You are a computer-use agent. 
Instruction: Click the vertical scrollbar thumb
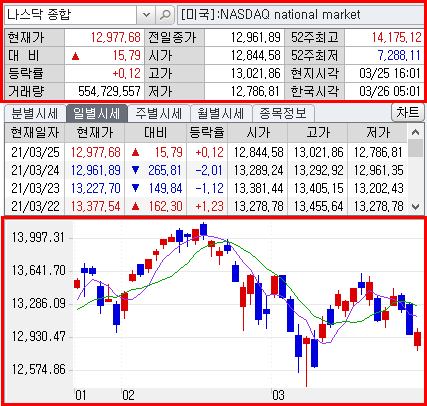pyautogui.click(x=415, y=148)
